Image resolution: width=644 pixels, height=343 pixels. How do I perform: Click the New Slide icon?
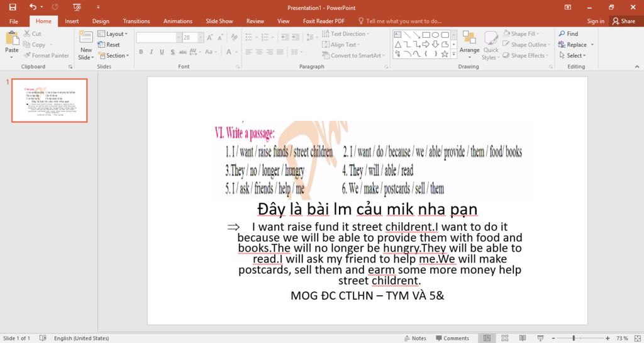pos(86,37)
